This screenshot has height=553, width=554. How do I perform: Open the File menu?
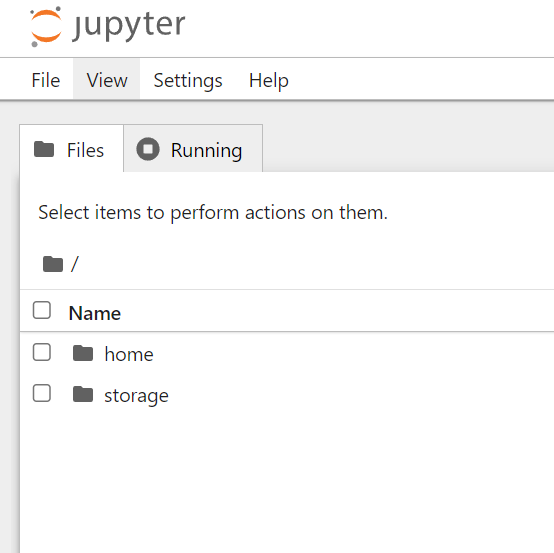pos(46,80)
